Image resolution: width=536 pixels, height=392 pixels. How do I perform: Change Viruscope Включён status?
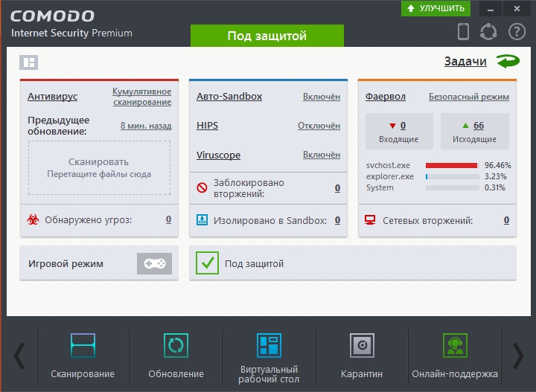[322, 155]
